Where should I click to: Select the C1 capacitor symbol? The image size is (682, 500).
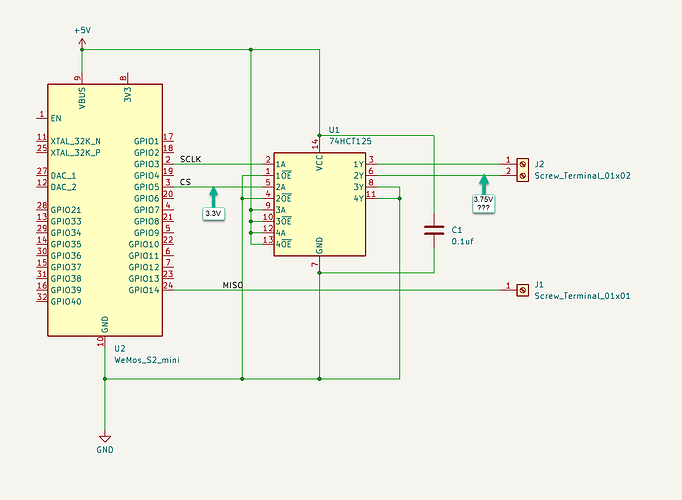[x=434, y=230]
